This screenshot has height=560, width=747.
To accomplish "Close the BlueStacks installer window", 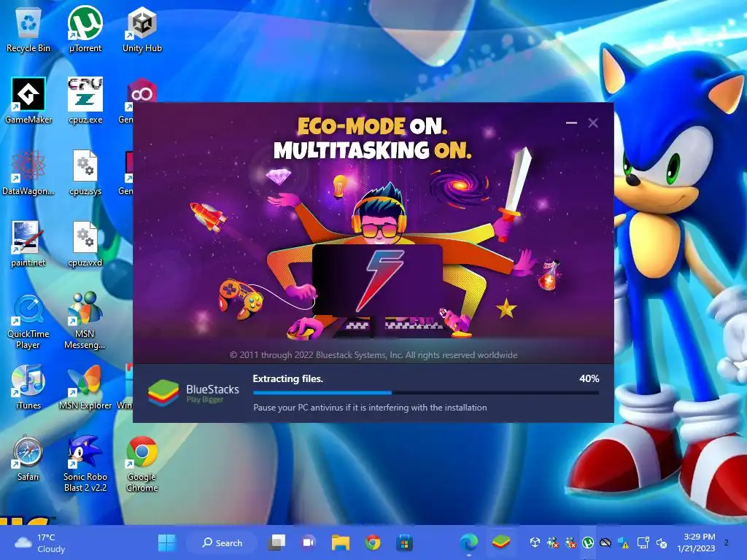I will pos(593,122).
